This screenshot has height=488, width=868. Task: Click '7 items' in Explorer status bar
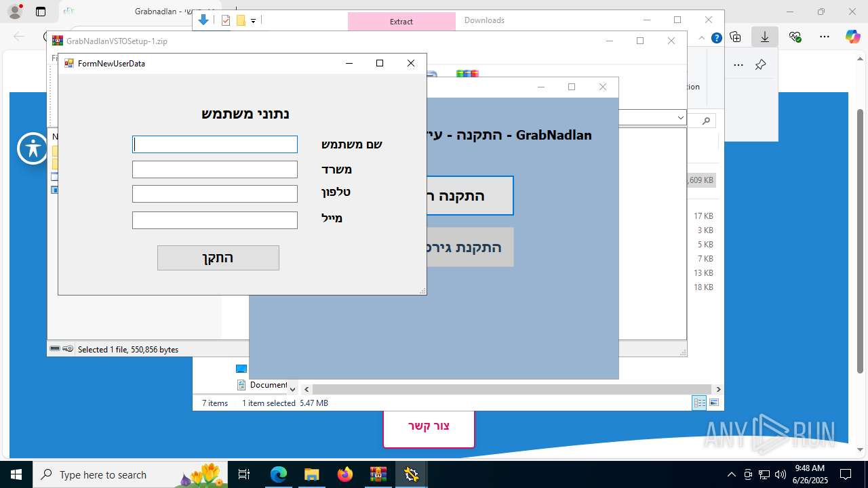click(x=215, y=403)
